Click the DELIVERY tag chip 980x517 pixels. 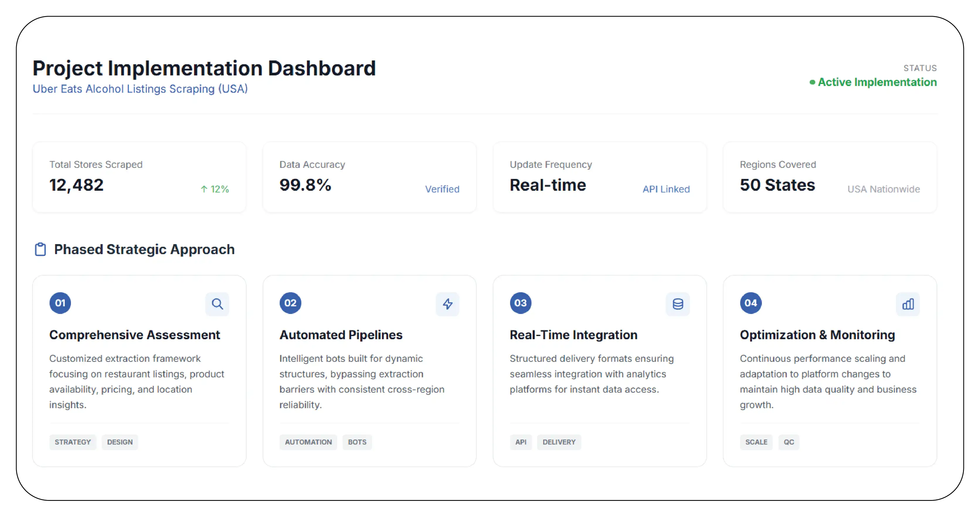coord(559,442)
